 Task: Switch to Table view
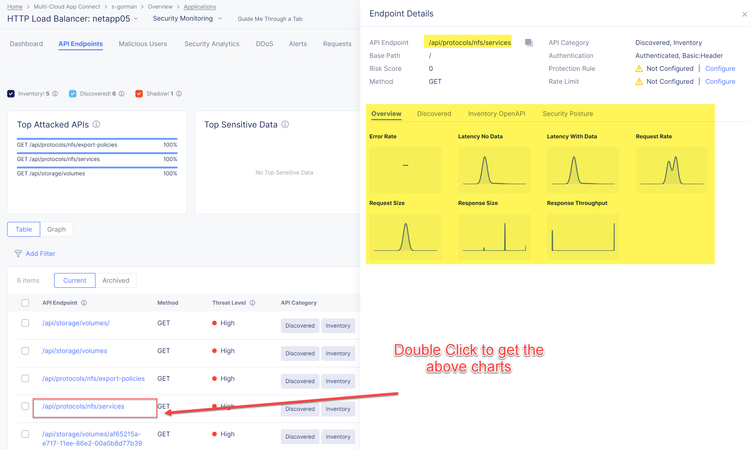(x=23, y=230)
